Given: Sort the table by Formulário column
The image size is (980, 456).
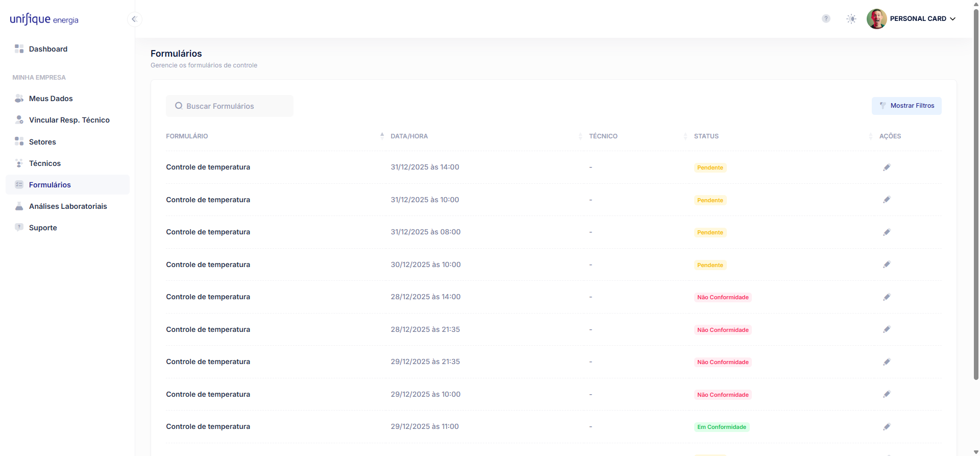Looking at the screenshot, I should pos(187,136).
